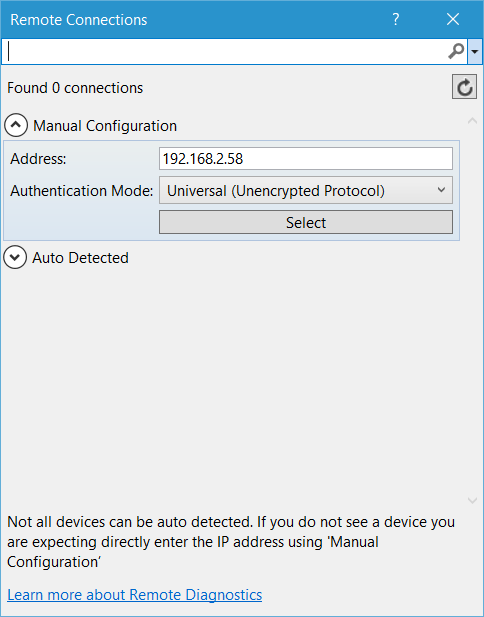
Task: Click the Remote Connections title bar text
Action: (x=79, y=20)
